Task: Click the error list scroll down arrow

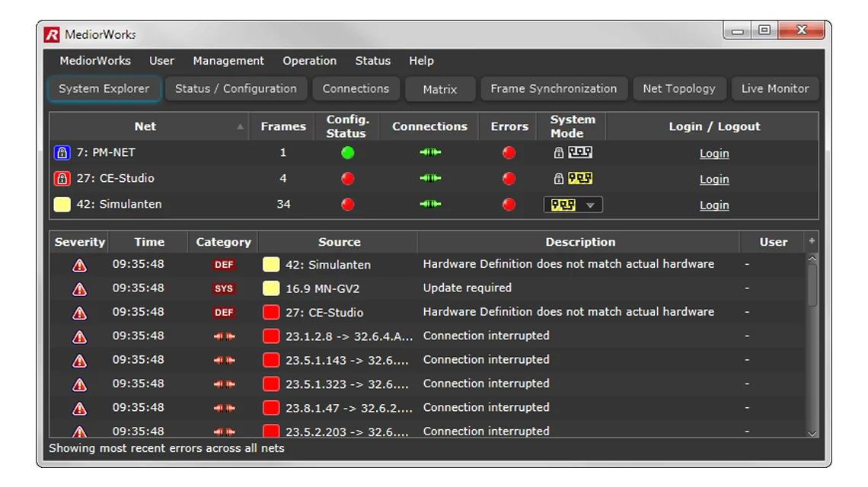Action: (x=812, y=433)
